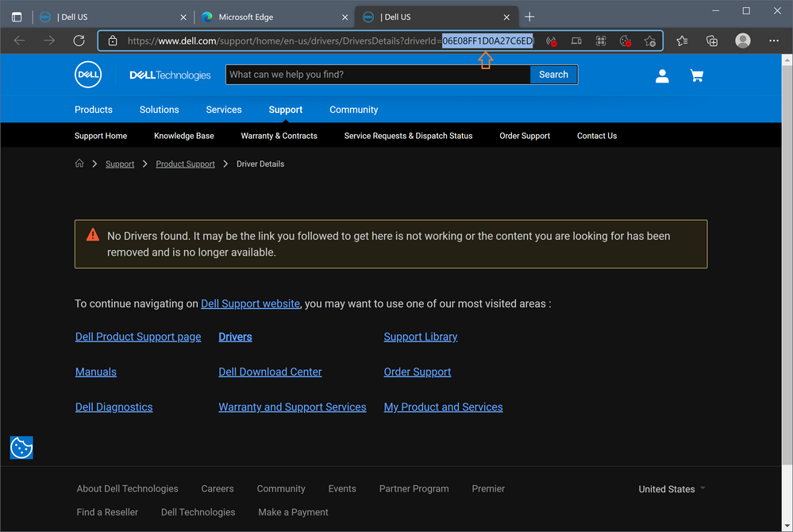The image size is (793, 532).
Task: Open the Favorites list icon
Action: coord(682,40)
